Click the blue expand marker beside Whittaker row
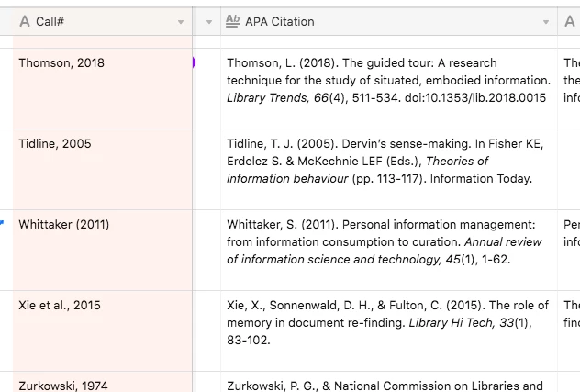This screenshot has height=392, width=580. [x=2, y=223]
